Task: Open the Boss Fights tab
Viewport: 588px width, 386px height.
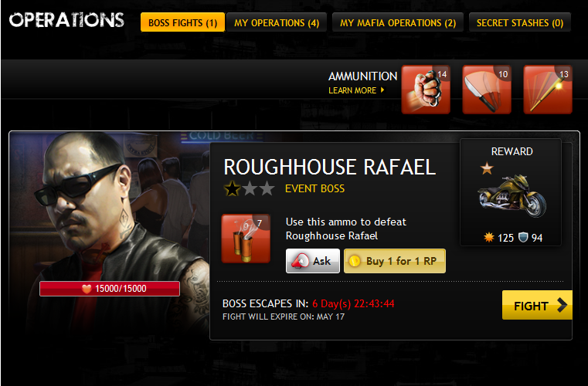Action: (182, 22)
